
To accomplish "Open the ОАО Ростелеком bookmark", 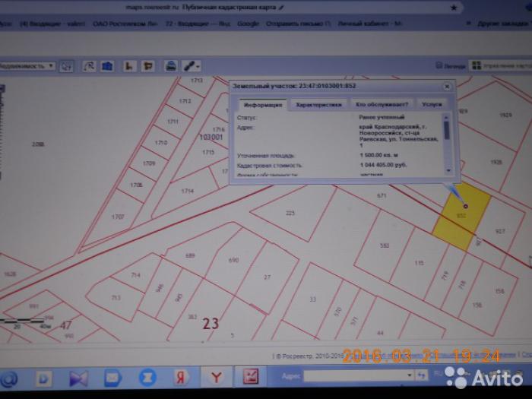I will tap(125, 24).
